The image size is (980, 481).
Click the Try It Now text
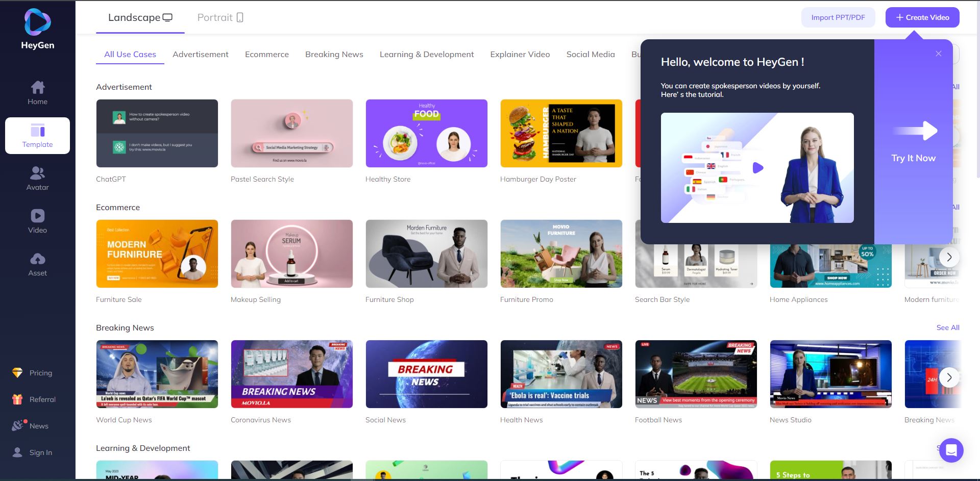coord(914,158)
